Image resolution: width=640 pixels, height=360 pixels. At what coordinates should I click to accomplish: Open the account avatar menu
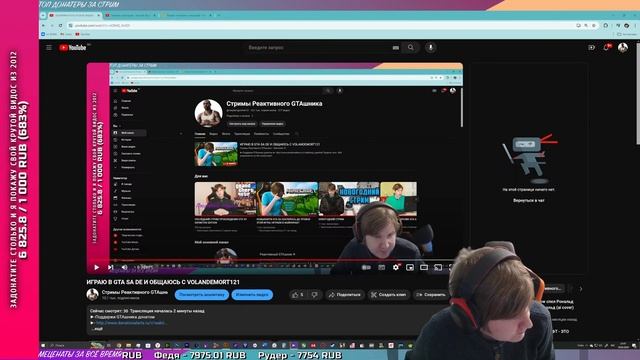tap(622, 47)
